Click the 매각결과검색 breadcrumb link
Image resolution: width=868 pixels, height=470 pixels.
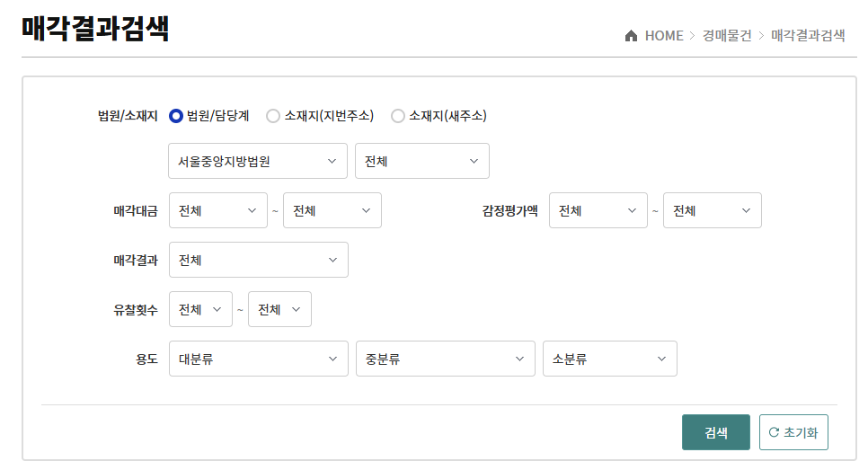click(x=808, y=36)
